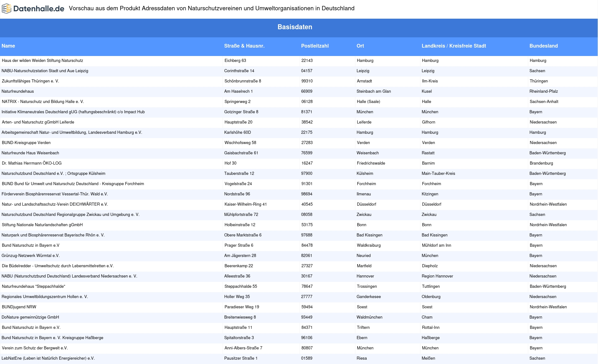Screen dimensions: 598x364
Task: Click the Main-Tauber-Kreis cell
Action: (439, 174)
